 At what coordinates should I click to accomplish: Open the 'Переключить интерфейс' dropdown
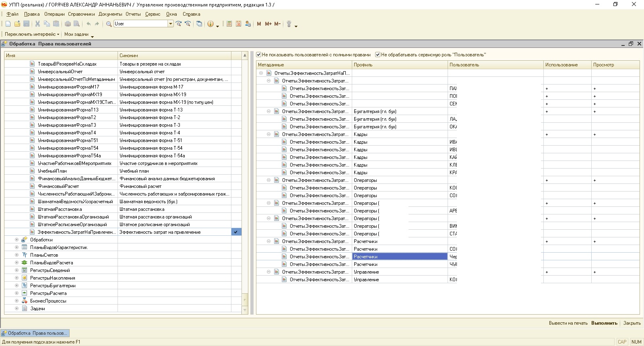32,34
